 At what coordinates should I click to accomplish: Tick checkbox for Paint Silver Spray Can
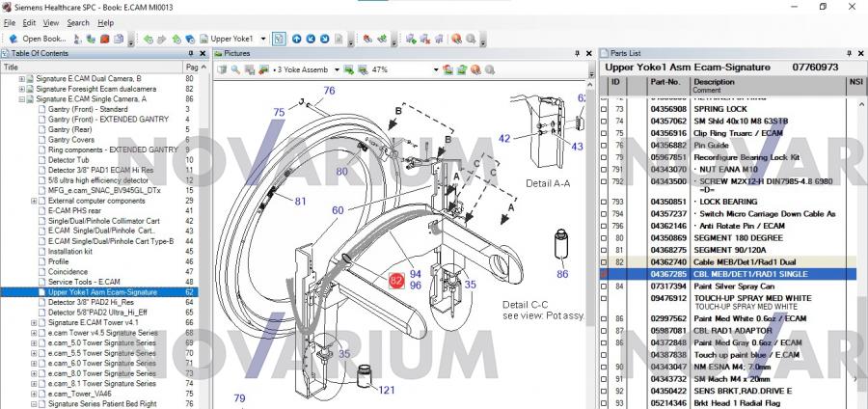605,286
